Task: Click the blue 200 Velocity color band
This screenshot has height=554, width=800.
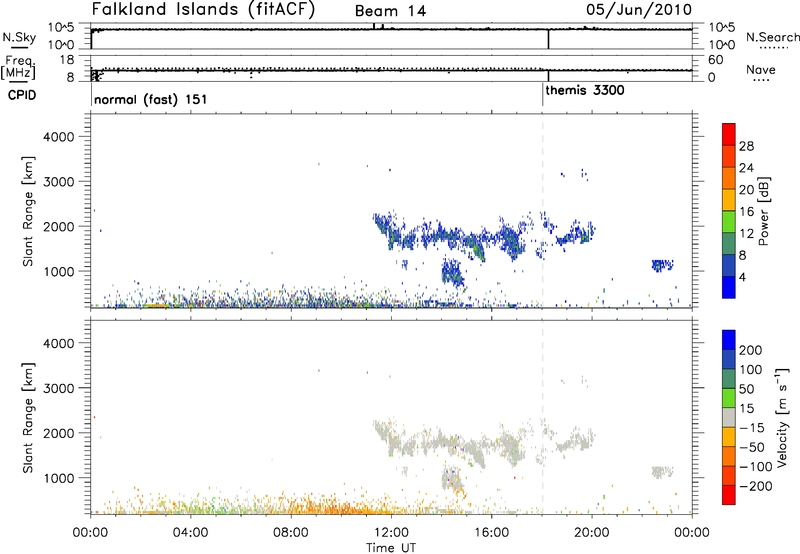Action: [x=729, y=339]
